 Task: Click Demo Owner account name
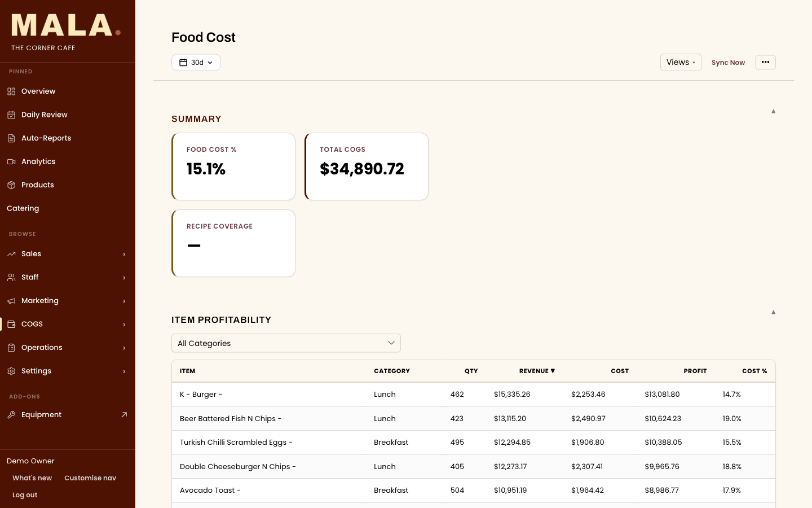click(x=30, y=461)
